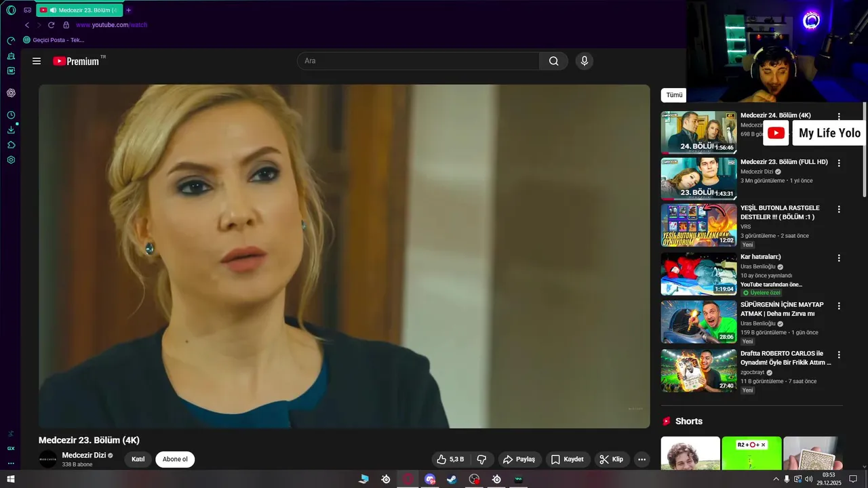Open the taskbar volume control
868x488 pixels.
[808, 479]
